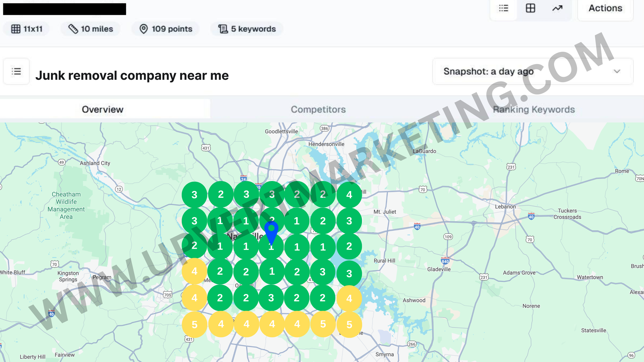Click Norene label on map
Screen dimensions: 644x362
pos(531,306)
